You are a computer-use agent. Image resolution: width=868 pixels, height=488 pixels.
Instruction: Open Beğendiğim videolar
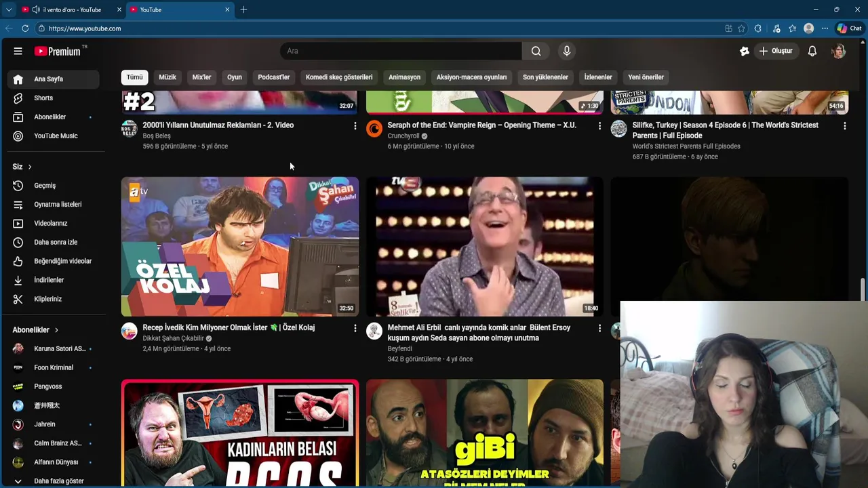(x=54, y=261)
